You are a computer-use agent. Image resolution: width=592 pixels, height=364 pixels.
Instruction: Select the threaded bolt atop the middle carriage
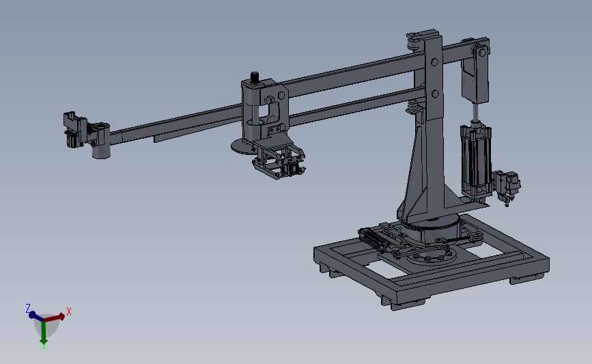tap(255, 78)
